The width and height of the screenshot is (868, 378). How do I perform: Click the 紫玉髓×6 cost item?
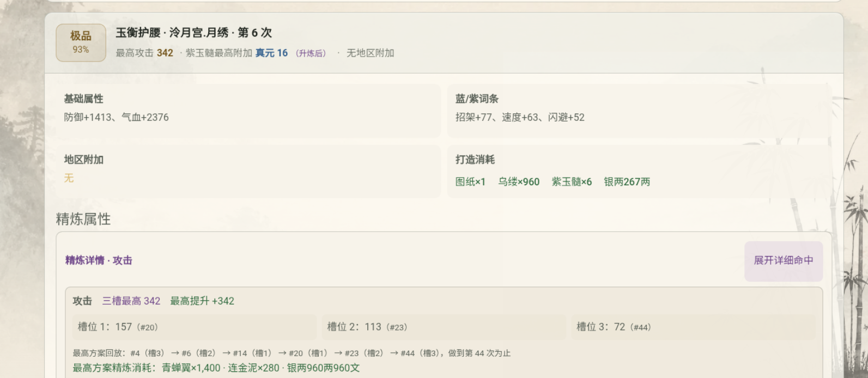coord(572,182)
